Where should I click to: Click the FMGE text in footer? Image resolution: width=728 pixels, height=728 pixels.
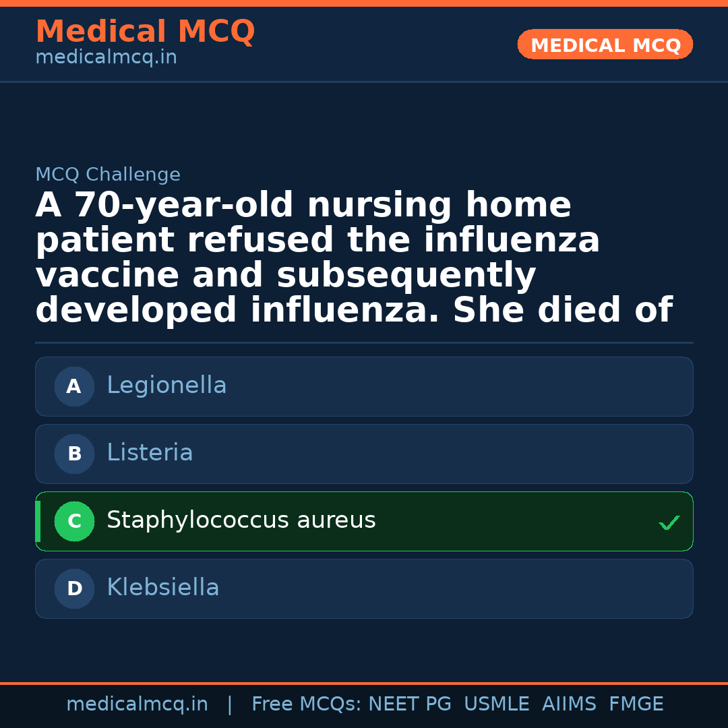point(636,704)
